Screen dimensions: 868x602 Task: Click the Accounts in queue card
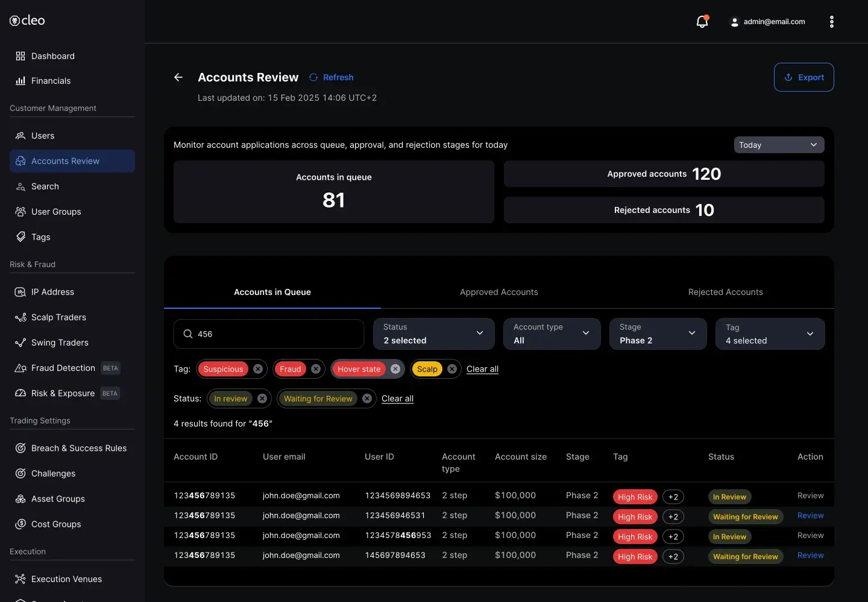coord(334,192)
